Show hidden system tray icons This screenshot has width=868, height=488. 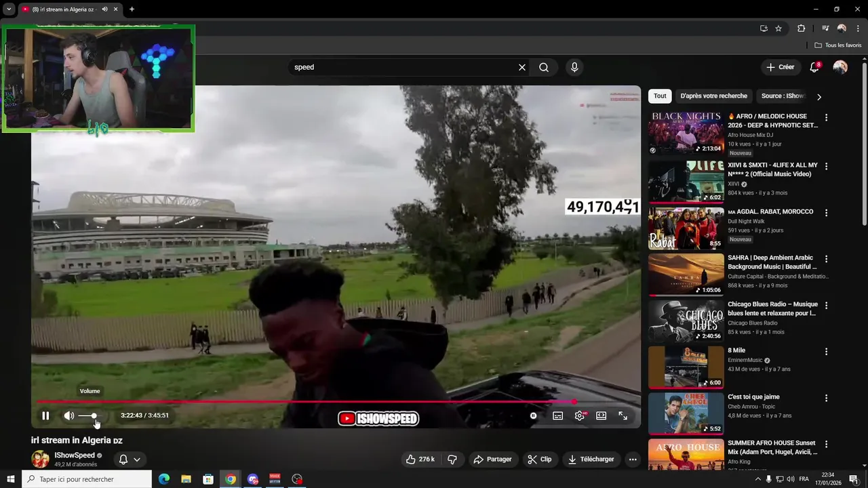(758, 479)
